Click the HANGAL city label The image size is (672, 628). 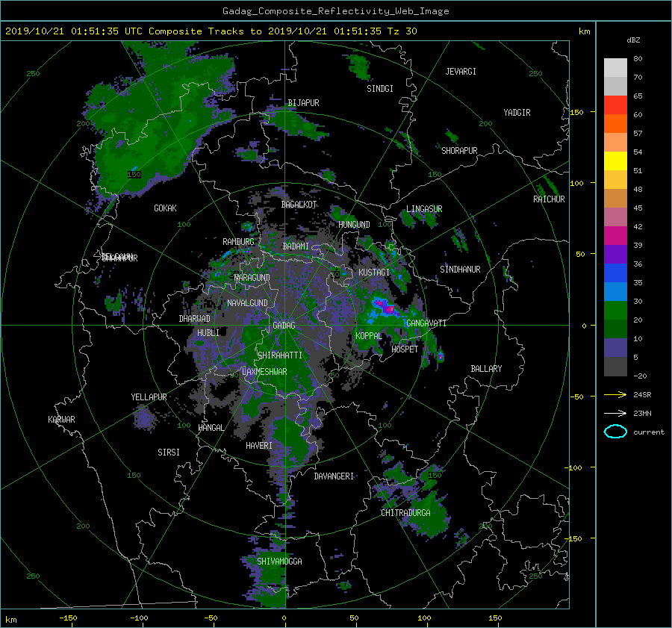point(211,428)
